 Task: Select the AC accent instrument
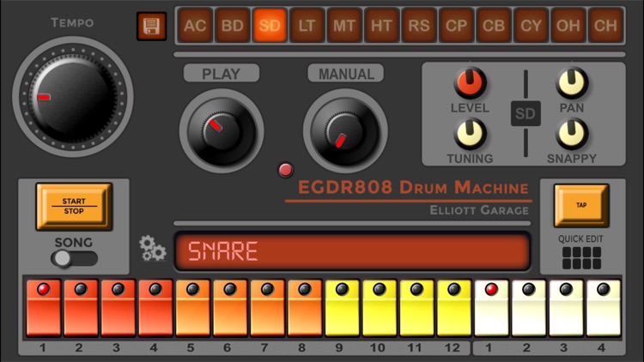(x=195, y=26)
